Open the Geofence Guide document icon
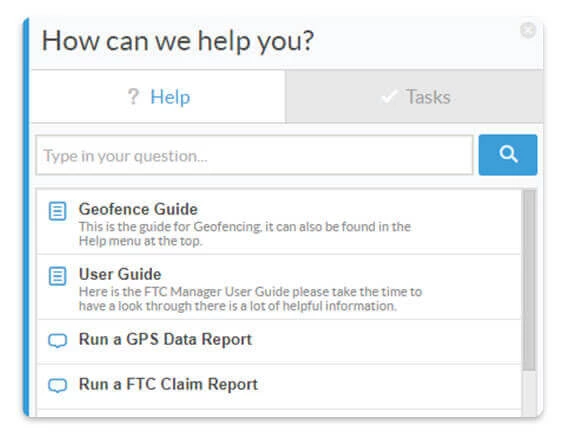Screen dimensions: 565x445 click(x=58, y=211)
